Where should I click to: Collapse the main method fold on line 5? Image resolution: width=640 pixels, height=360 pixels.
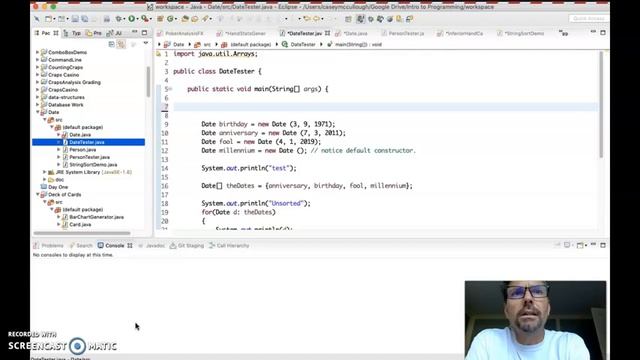pyautogui.click(x=170, y=89)
